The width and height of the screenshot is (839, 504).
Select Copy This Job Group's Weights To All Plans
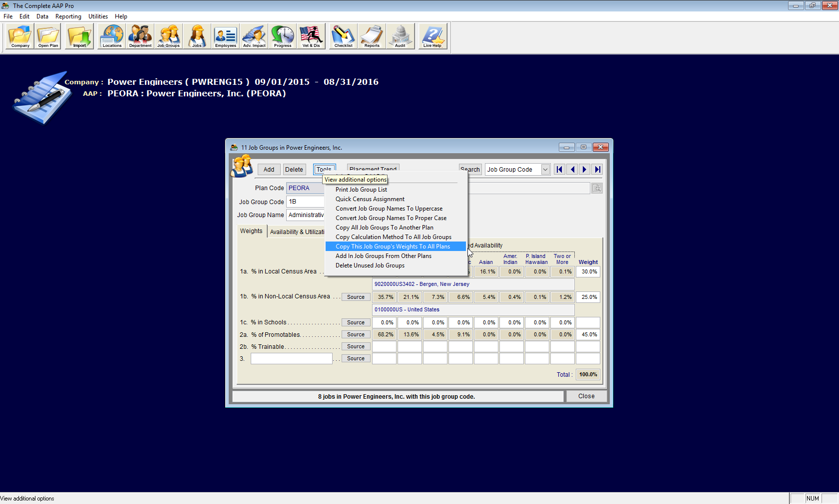(x=396, y=247)
